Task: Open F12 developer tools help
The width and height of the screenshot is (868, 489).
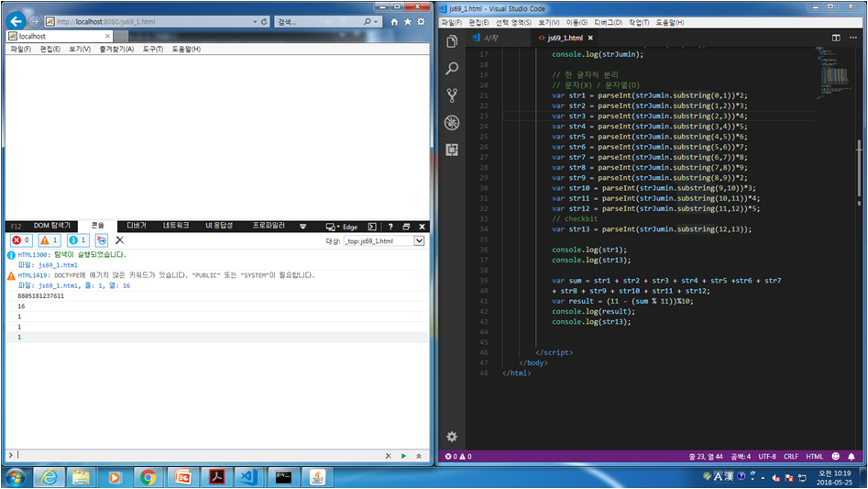Action: tap(390, 227)
